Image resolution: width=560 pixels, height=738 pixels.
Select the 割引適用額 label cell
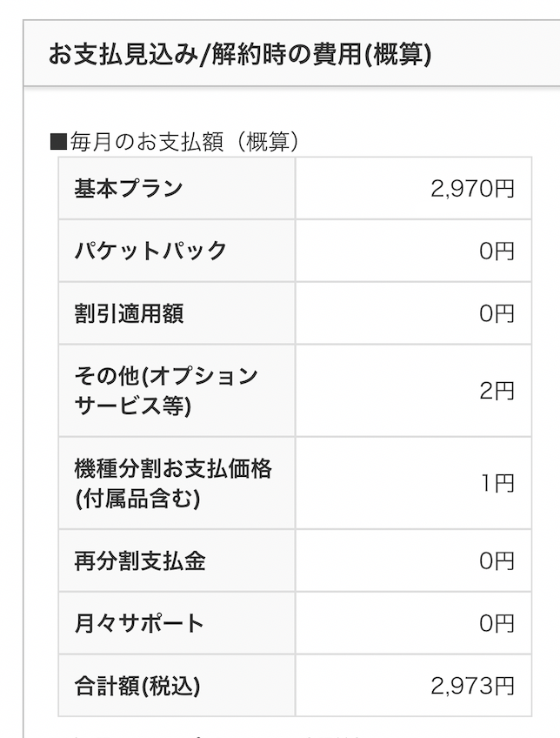(129, 313)
